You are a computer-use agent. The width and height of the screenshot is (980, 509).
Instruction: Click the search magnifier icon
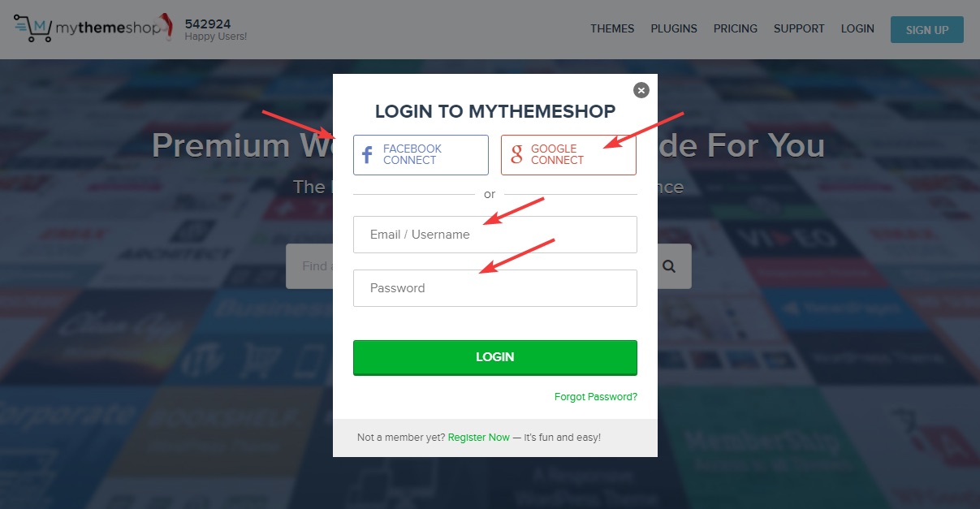tap(669, 266)
